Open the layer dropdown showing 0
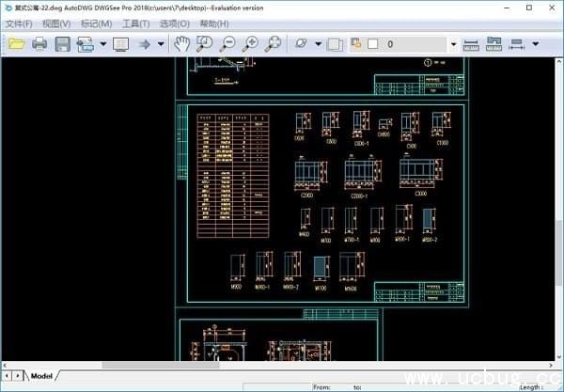The height and width of the screenshot is (392, 564). pos(453,44)
